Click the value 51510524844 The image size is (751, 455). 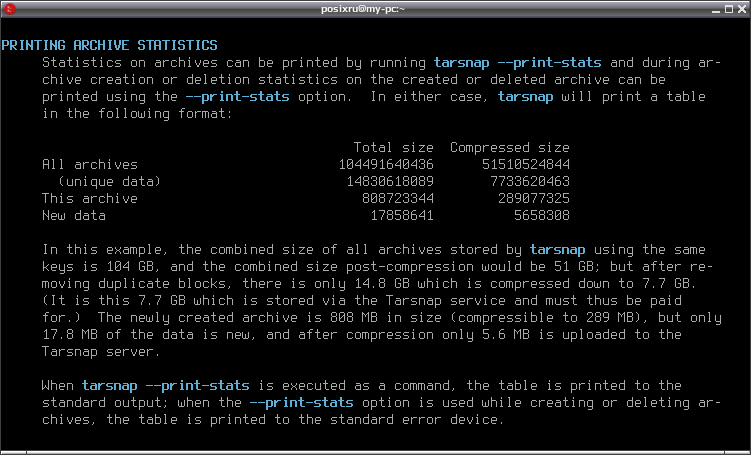(x=526, y=164)
